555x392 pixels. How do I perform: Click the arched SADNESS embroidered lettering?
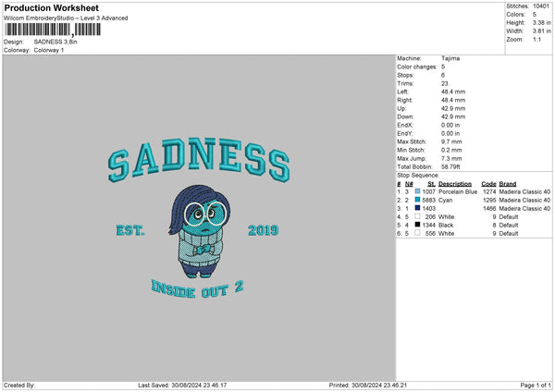(x=199, y=160)
